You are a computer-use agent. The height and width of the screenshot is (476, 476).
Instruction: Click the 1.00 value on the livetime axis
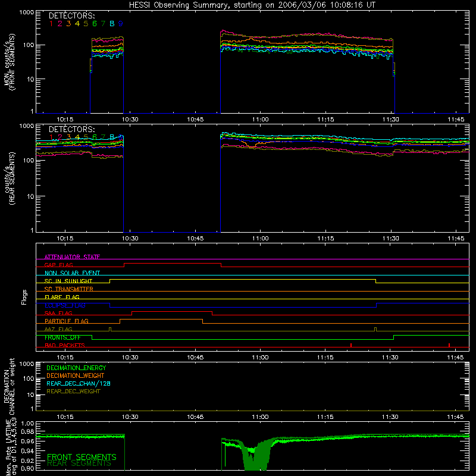(27, 424)
